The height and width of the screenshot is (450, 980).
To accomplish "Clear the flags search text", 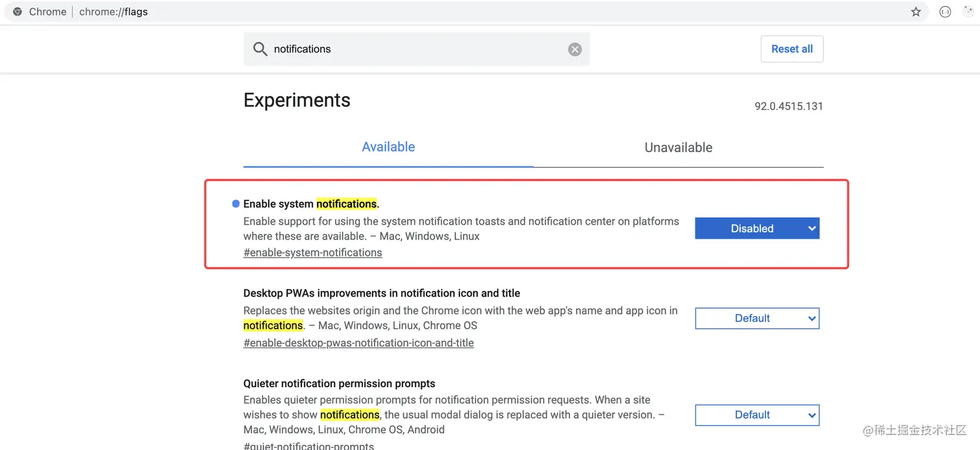I will 575,49.
